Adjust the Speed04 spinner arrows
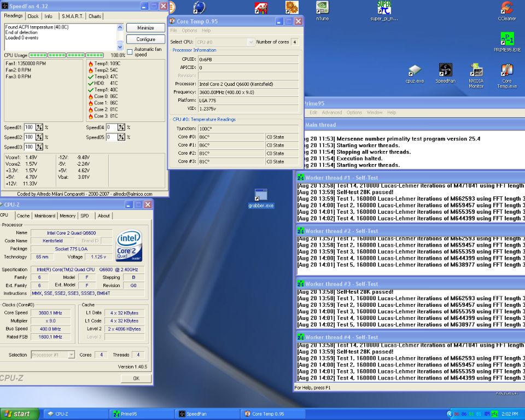This screenshot has height=420, width=525. click(121, 127)
